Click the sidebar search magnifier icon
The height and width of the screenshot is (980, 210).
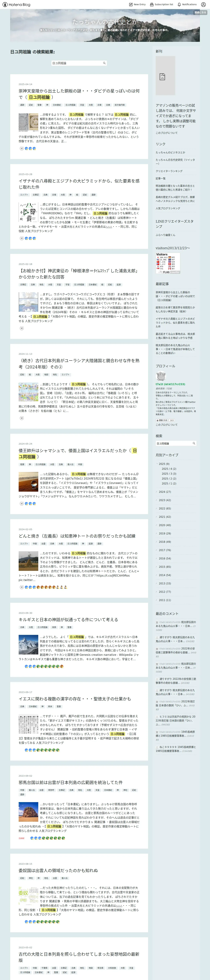194,444
